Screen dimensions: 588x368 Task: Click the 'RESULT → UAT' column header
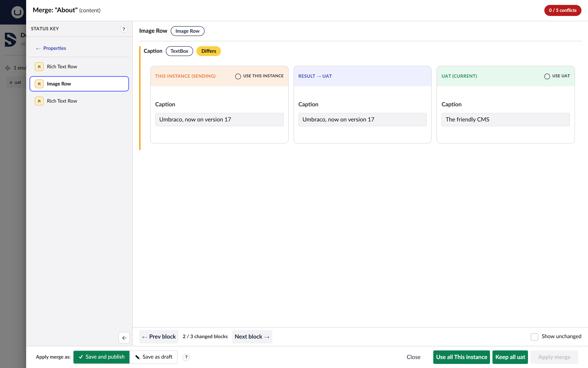click(315, 76)
